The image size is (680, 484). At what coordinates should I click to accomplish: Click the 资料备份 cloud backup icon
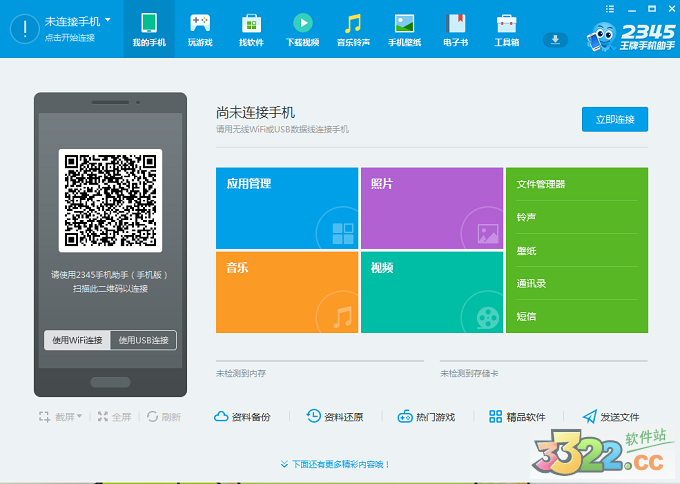click(221, 417)
